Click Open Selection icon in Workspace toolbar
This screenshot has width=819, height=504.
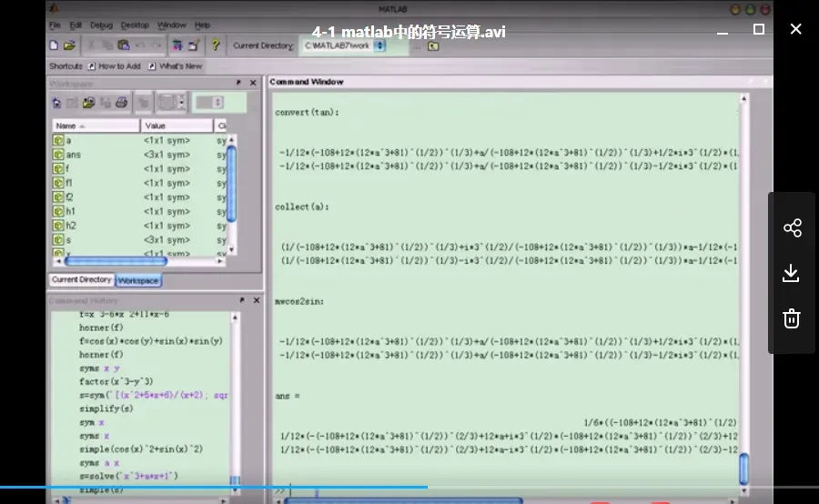click(x=72, y=103)
